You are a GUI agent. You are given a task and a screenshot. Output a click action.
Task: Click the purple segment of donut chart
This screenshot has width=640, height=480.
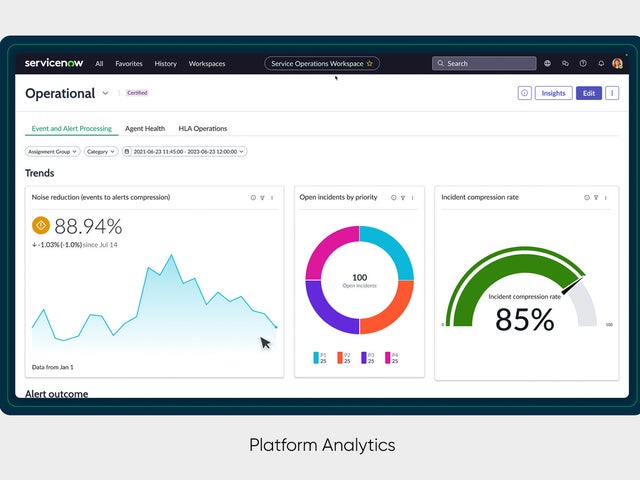tap(328, 312)
